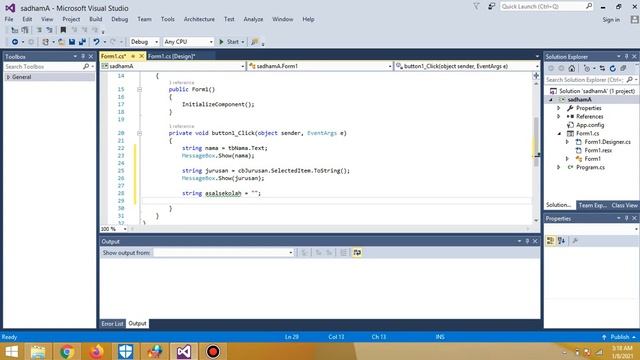Click the Navigate Backward button
The width and height of the screenshot is (640, 360).
point(15,42)
